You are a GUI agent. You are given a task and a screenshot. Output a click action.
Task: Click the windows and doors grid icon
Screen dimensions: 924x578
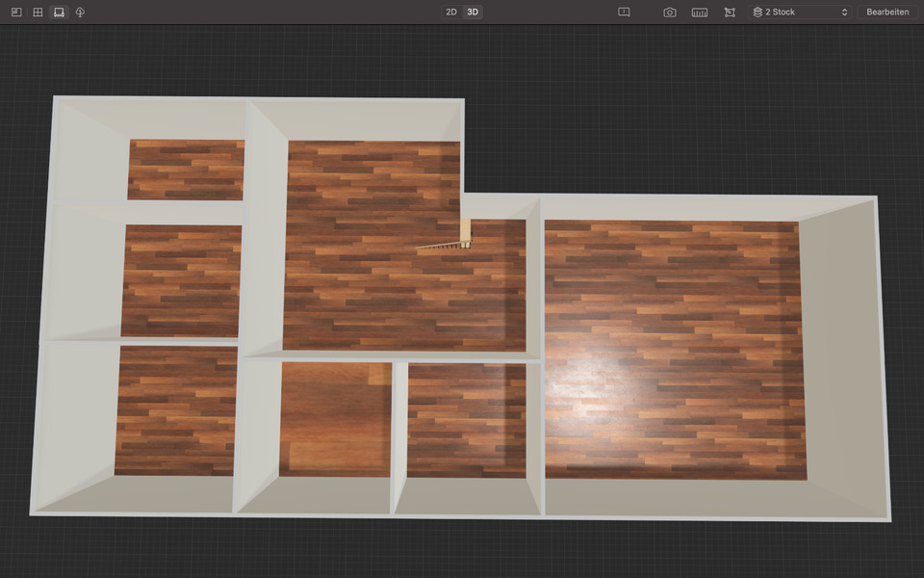38,13
